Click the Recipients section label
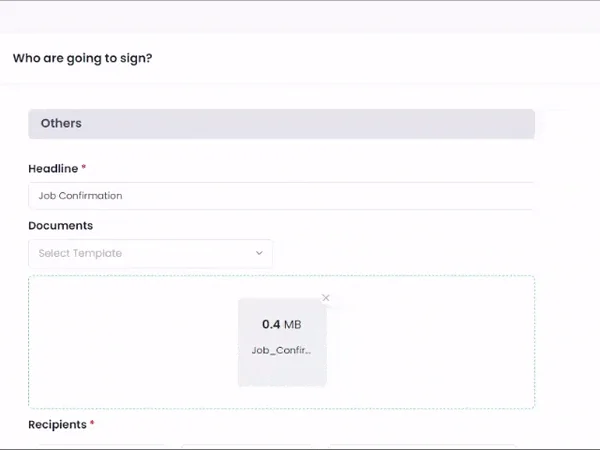Image resolution: width=600 pixels, height=450 pixels. pyautogui.click(x=57, y=425)
